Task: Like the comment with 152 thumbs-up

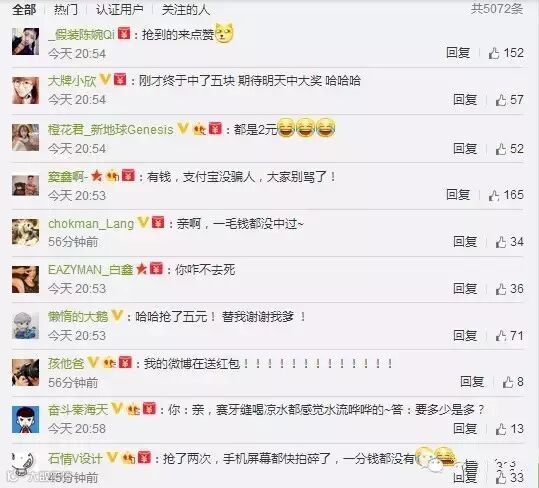Action: click(x=494, y=53)
